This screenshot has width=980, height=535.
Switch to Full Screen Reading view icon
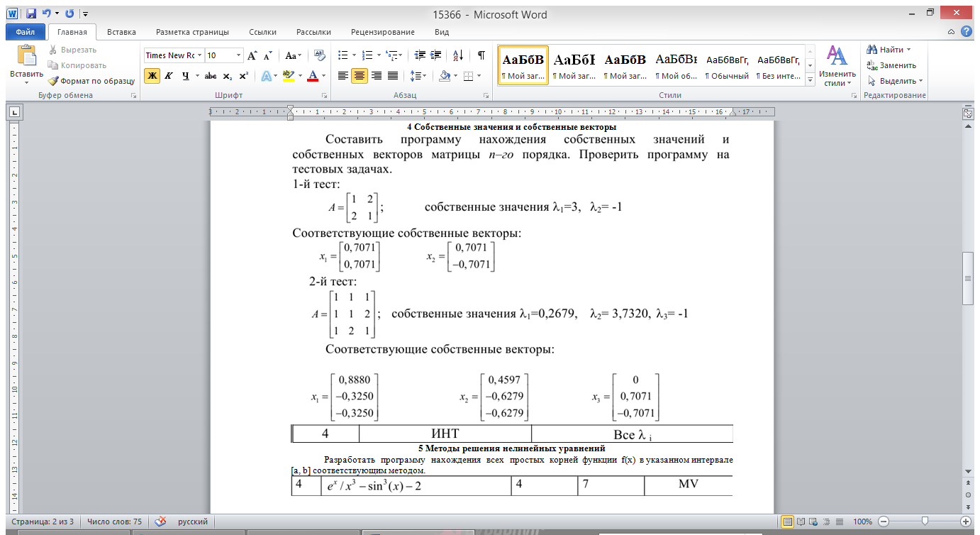[801, 522]
